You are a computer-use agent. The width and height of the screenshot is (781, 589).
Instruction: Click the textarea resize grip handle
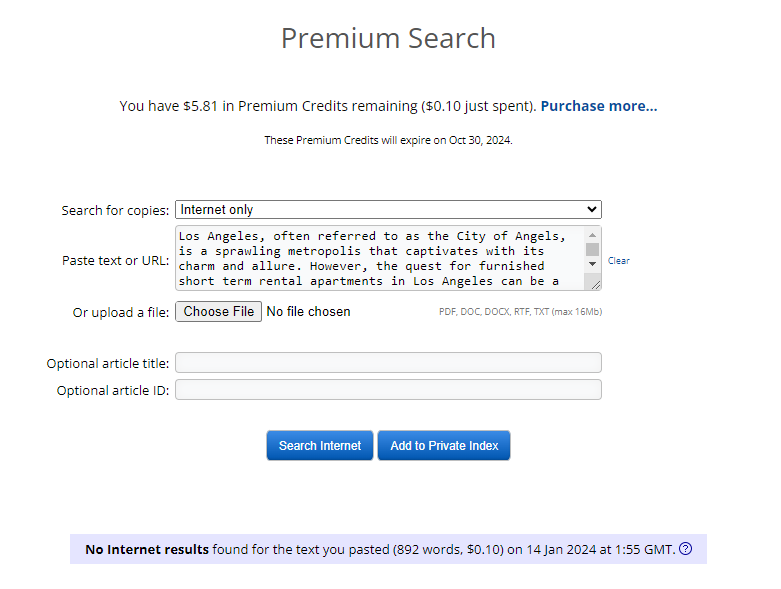coord(596,285)
